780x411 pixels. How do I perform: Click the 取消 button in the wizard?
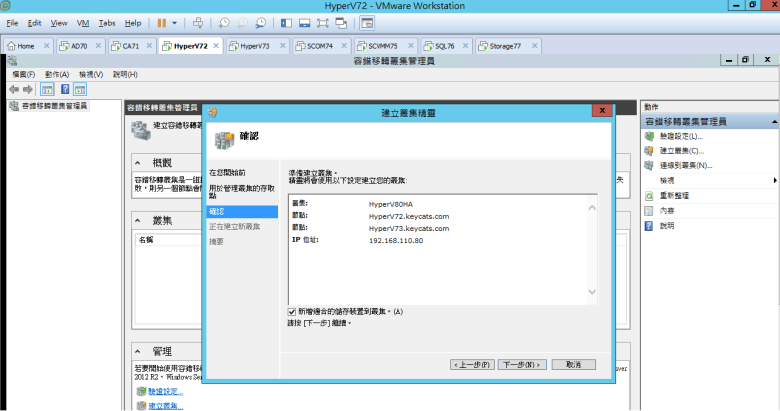point(573,364)
